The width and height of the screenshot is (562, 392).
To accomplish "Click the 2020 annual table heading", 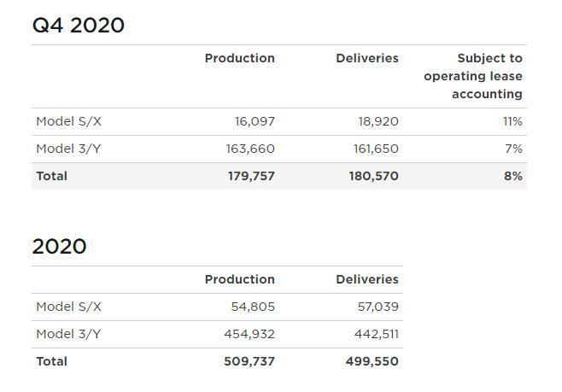I will 59,247.
